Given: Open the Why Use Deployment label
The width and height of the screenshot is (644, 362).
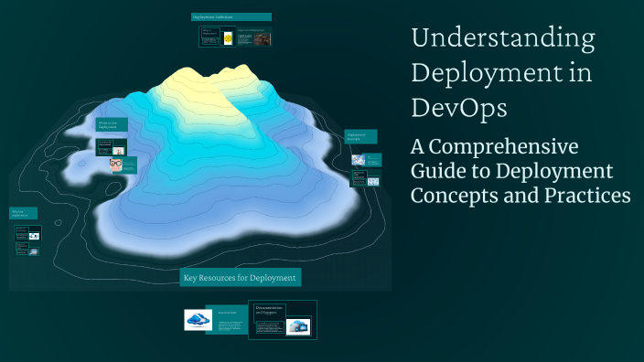Looking at the screenshot, I should click(24, 213).
